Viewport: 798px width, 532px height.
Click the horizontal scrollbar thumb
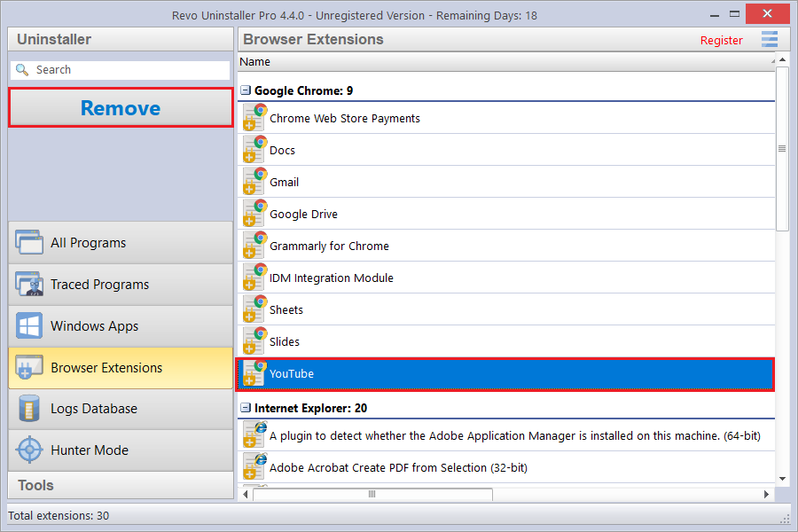(372, 495)
